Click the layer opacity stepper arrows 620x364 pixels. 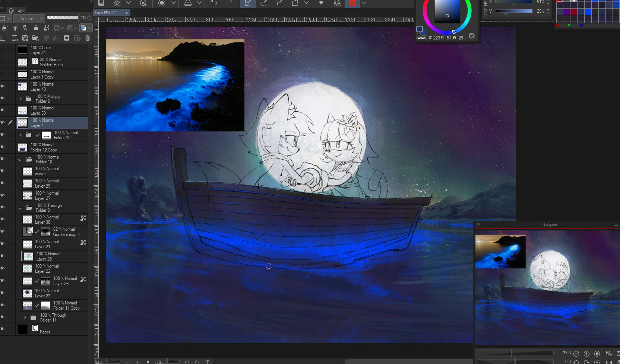(90, 18)
